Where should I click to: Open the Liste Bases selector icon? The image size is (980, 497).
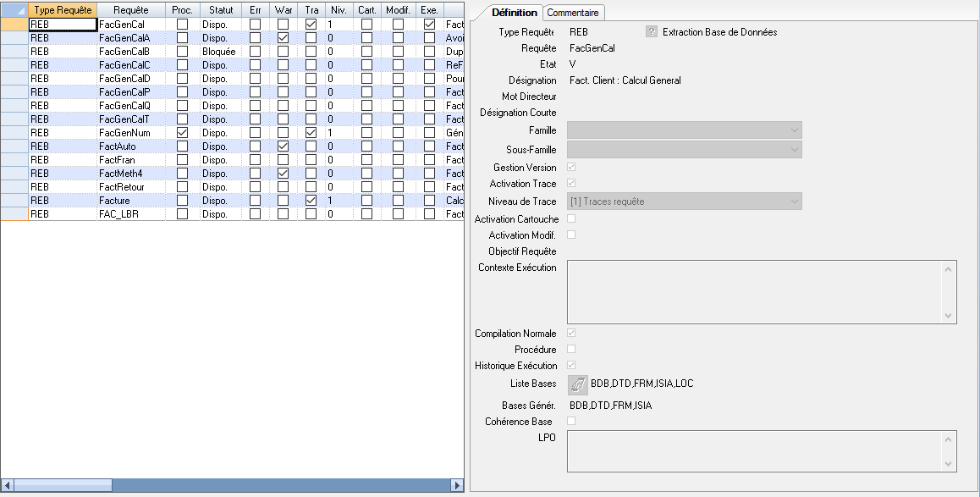tap(578, 384)
